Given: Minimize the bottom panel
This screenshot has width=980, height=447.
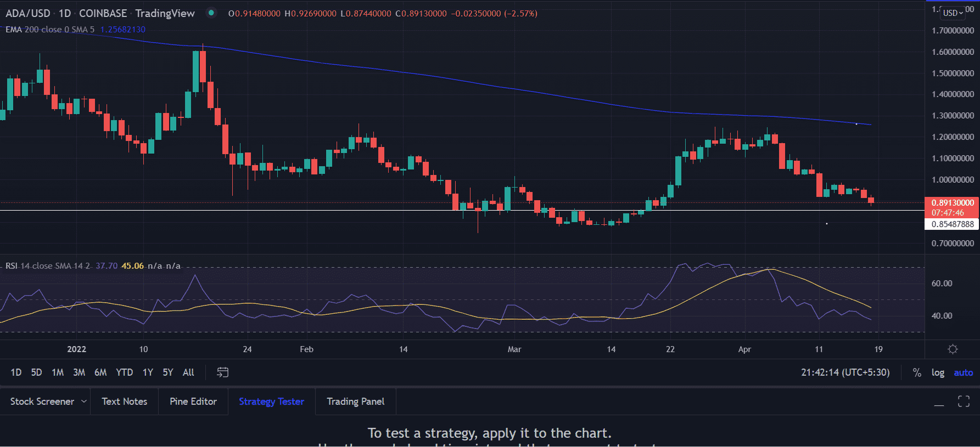Looking at the screenshot, I should pos(939,403).
